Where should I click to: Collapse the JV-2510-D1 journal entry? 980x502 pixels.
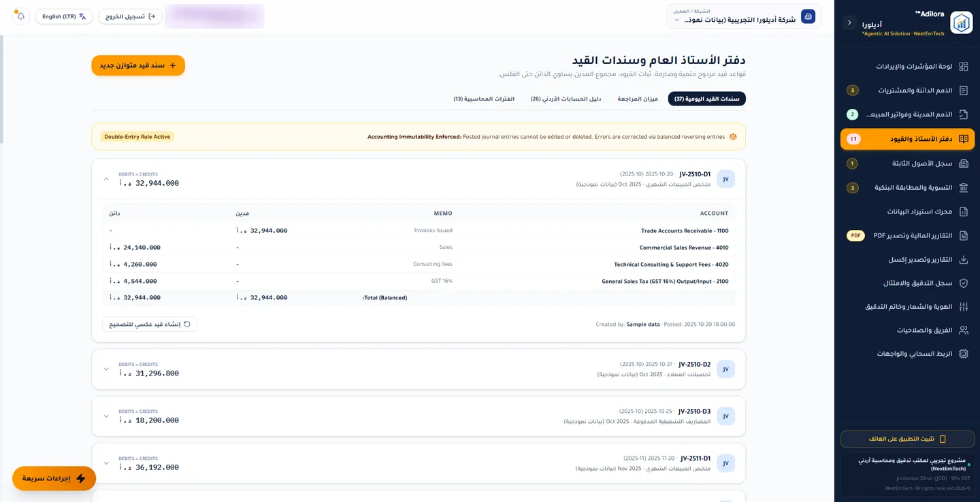[x=106, y=179]
